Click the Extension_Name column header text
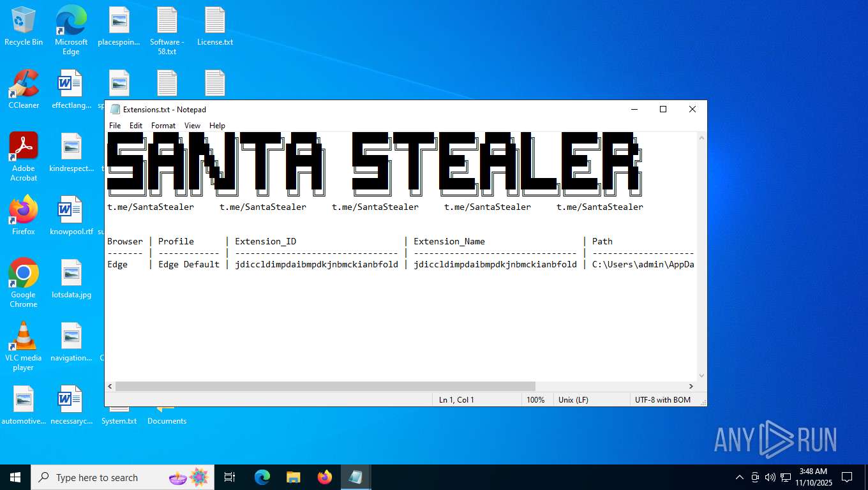868x490 pixels. 449,241
